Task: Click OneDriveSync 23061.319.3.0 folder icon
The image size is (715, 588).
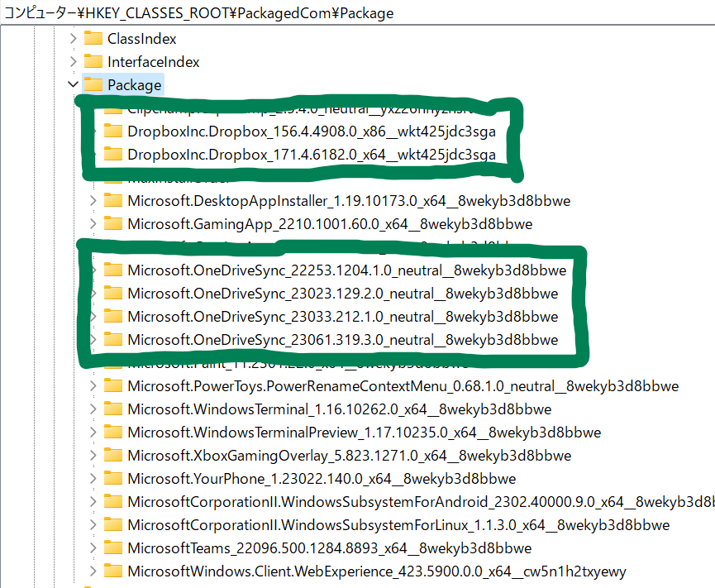Action: pos(113,339)
